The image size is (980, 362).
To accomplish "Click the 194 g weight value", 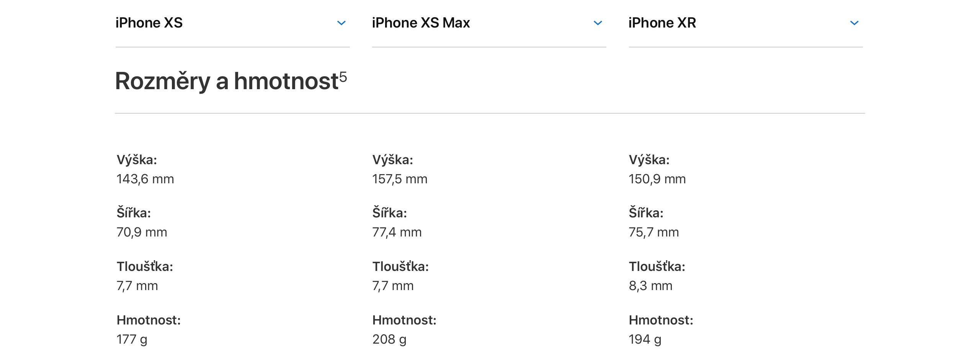I will [645, 339].
